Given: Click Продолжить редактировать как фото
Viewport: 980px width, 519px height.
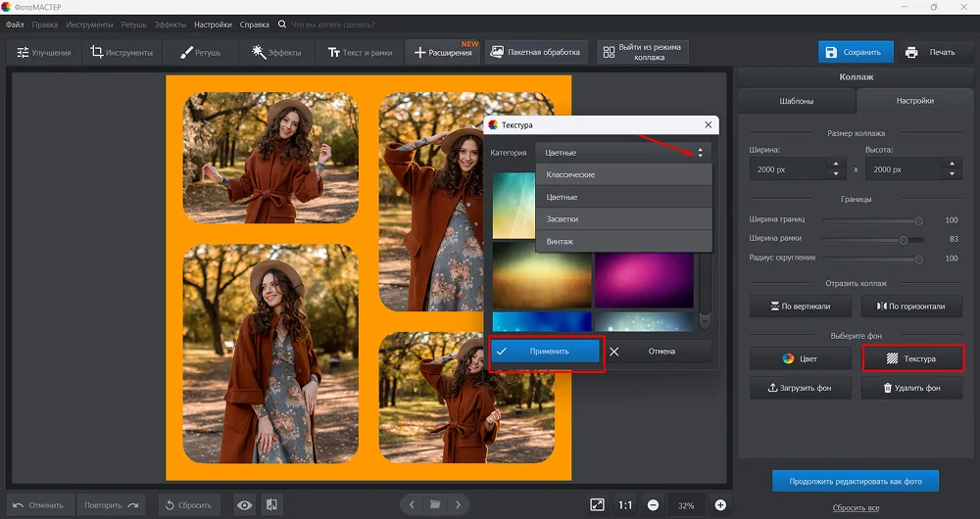Looking at the screenshot, I should click(855, 482).
